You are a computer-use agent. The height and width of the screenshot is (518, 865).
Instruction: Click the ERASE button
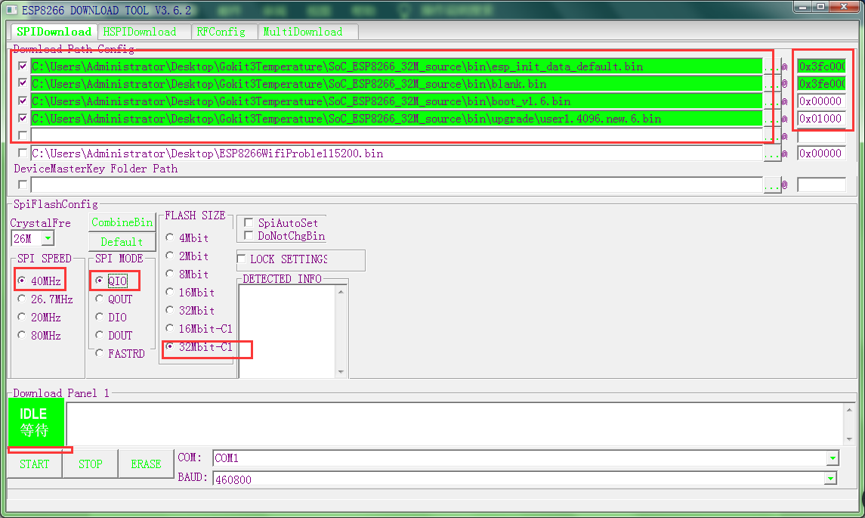(146, 464)
